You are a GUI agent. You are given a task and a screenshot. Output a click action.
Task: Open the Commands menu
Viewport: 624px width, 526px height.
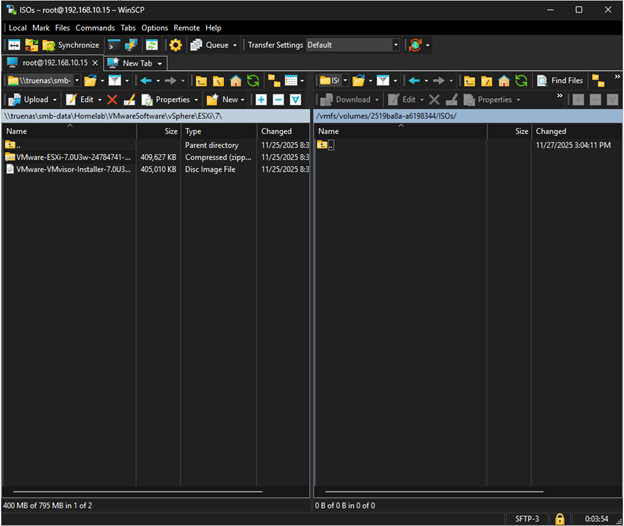[96, 28]
